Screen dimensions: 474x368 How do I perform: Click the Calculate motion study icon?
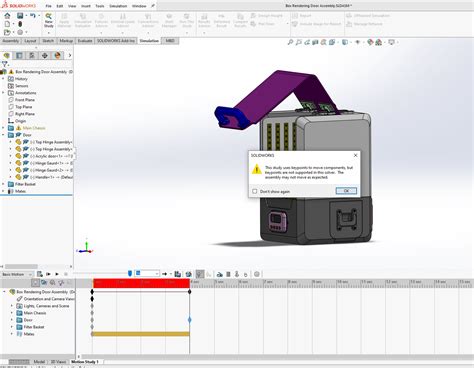click(x=40, y=274)
